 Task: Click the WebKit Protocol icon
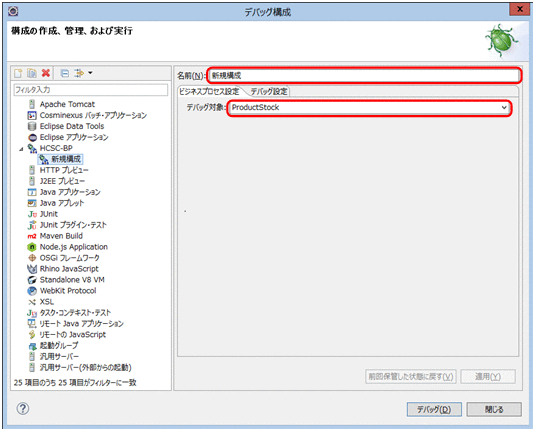(32, 291)
